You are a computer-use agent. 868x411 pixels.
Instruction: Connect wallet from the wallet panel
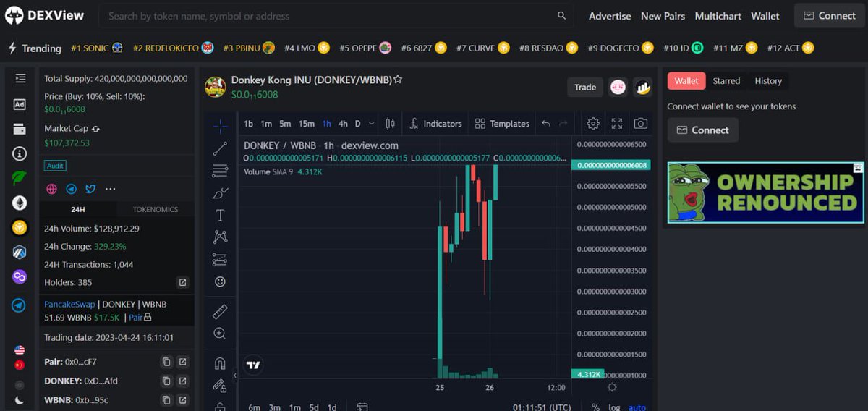(703, 130)
